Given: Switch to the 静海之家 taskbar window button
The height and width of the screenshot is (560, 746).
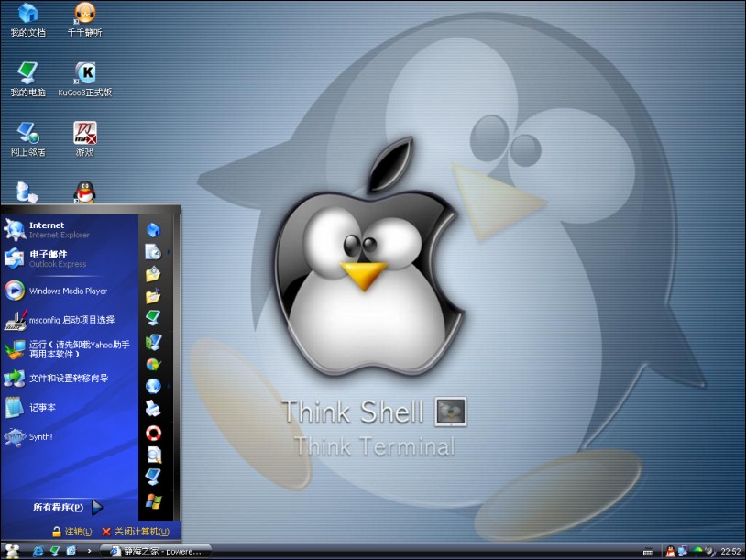Looking at the screenshot, I should pyautogui.click(x=156, y=552).
